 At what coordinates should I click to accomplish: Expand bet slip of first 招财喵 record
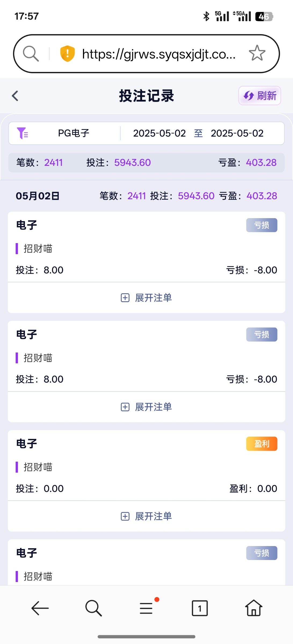coord(146,298)
